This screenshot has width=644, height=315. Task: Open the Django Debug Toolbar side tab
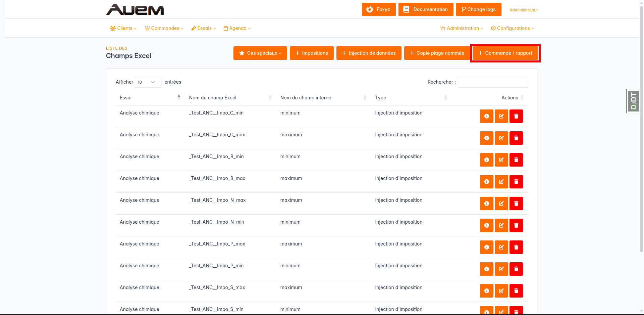click(x=633, y=101)
